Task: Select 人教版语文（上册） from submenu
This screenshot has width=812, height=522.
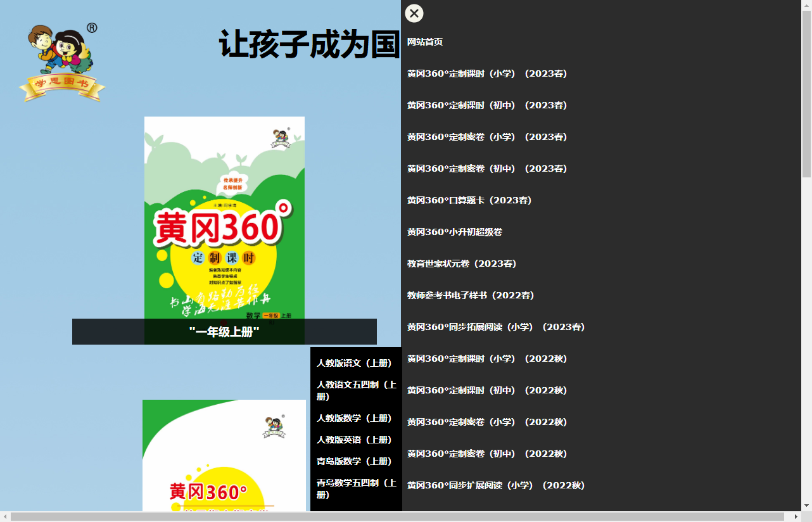Action: [x=354, y=362]
